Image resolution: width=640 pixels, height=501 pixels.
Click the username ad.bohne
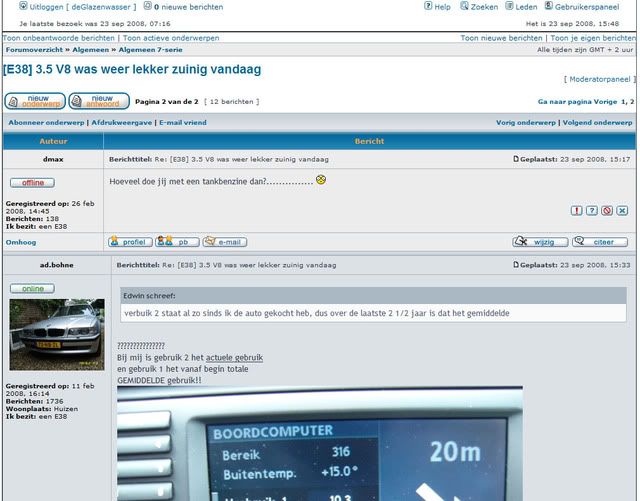click(57, 265)
